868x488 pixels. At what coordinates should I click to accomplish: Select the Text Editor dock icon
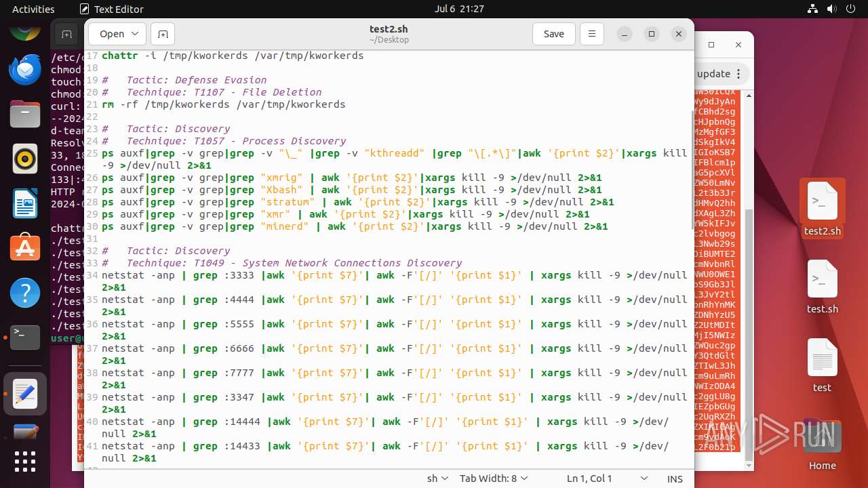(25, 394)
